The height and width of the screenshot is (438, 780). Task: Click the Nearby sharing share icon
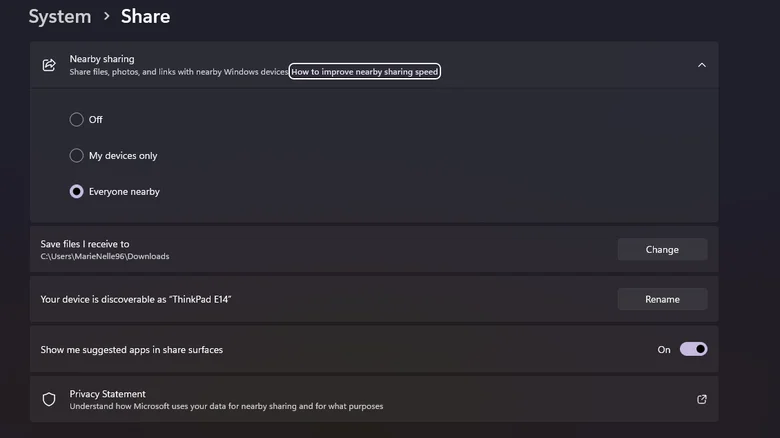pos(49,65)
